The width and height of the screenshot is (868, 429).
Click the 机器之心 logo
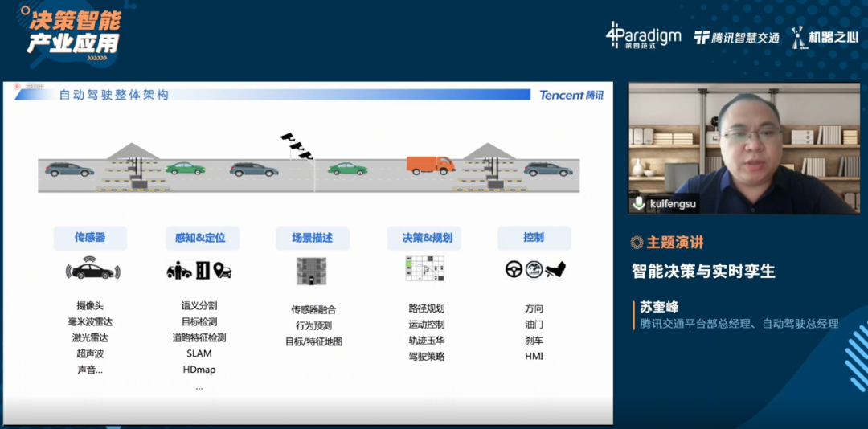[825, 37]
